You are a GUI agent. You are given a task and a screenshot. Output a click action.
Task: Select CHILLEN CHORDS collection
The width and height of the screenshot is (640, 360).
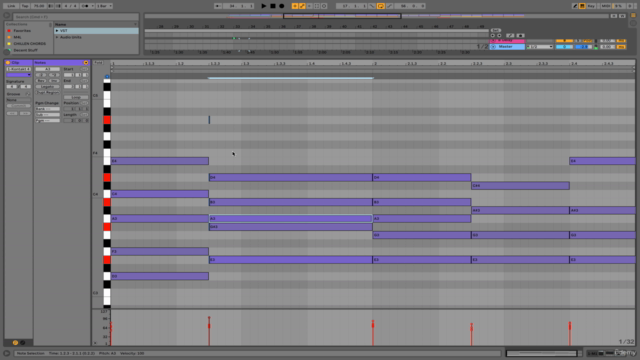point(29,44)
